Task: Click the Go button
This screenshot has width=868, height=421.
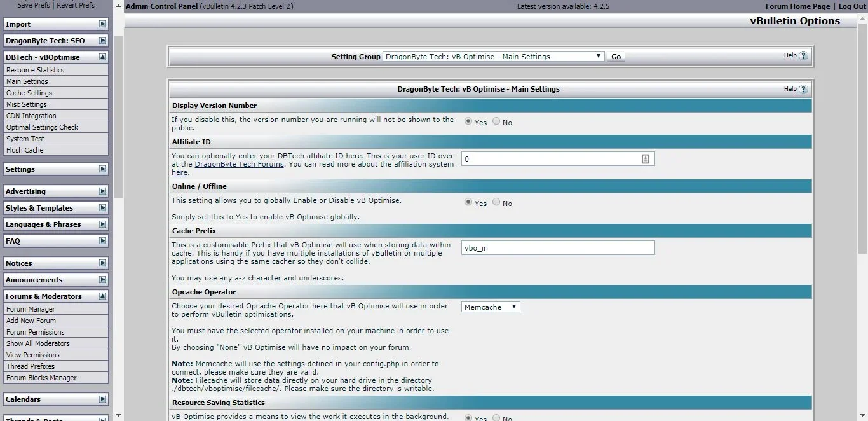Action: tap(616, 57)
